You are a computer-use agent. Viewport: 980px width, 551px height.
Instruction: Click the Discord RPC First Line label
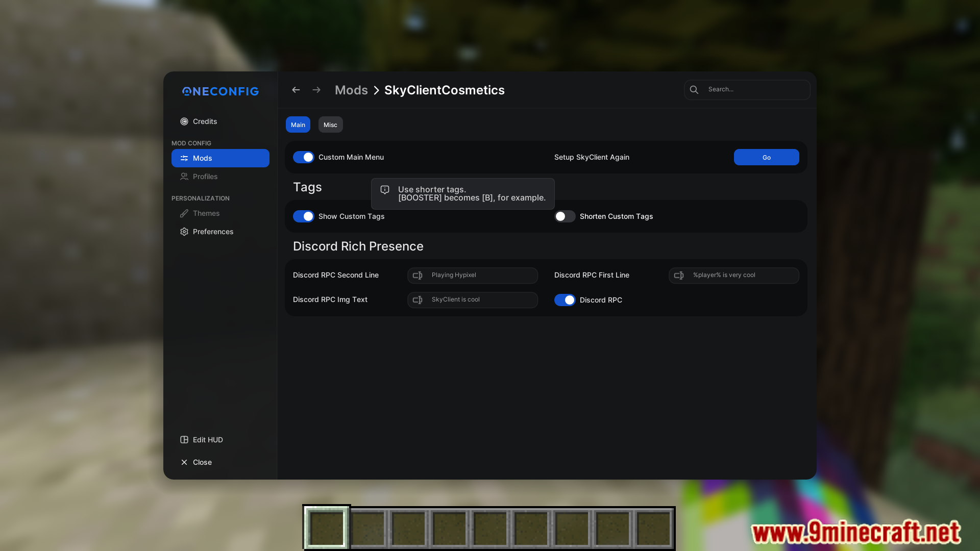pyautogui.click(x=592, y=275)
